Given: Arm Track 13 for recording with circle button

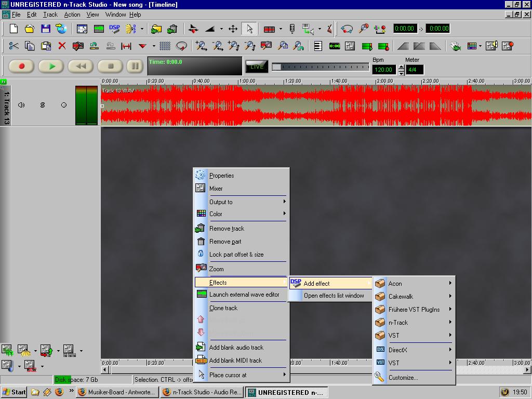Looking at the screenshot, I should 64,105.
